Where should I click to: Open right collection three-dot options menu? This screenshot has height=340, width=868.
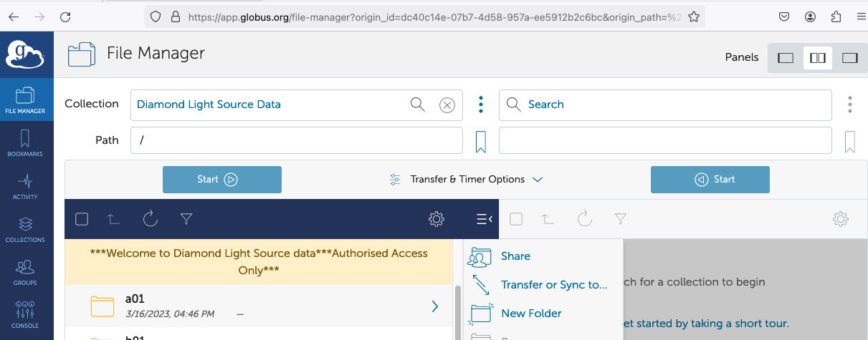coord(850,105)
